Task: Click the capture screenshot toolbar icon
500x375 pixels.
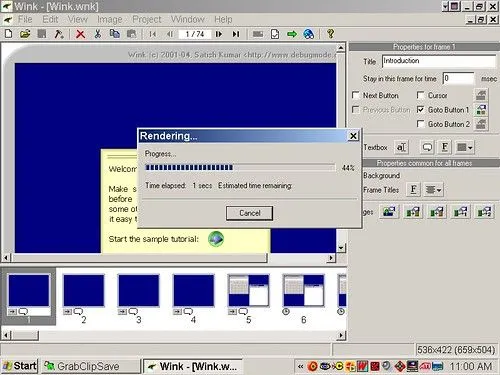Action: (x=258, y=34)
